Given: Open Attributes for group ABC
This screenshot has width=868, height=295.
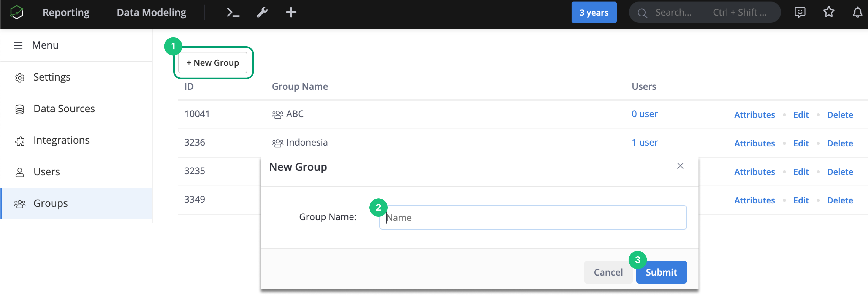Looking at the screenshot, I should [x=754, y=115].
